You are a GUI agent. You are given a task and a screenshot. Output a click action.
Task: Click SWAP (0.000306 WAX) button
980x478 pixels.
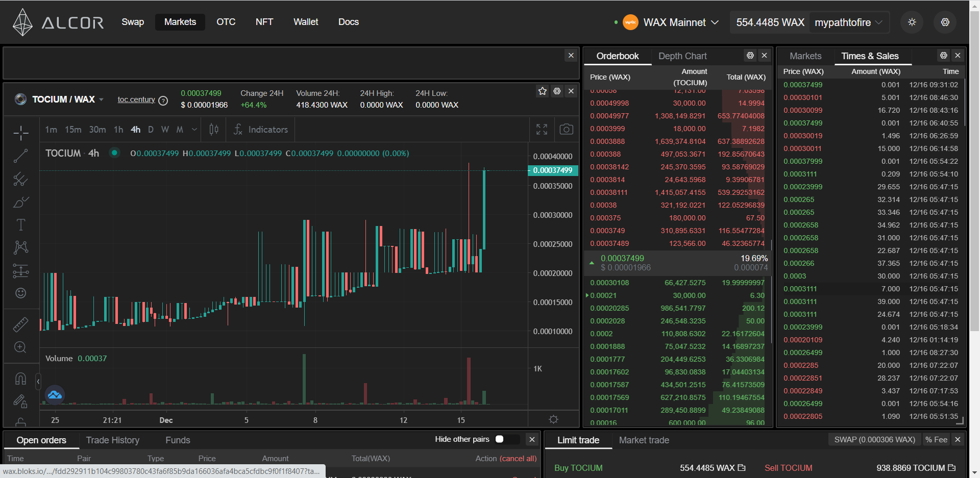click(874, 440)
